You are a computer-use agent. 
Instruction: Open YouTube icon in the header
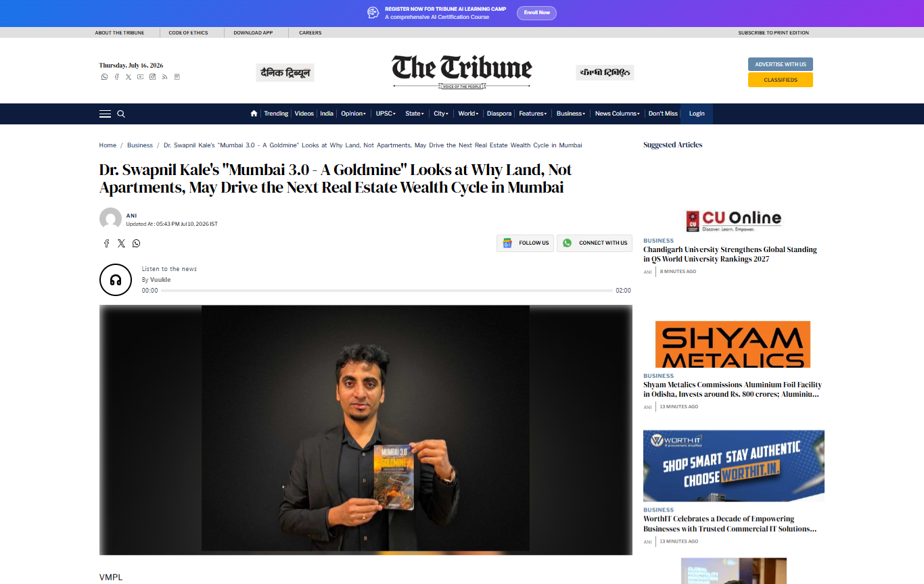coord(140,77)
